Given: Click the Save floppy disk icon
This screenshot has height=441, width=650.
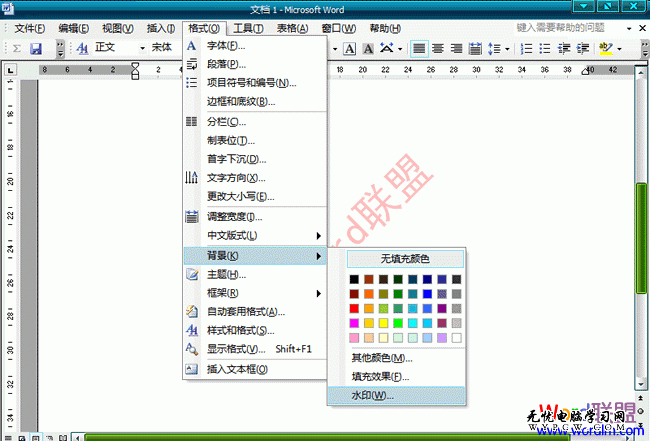Looking at the screenshot, I should pos(36,49).
